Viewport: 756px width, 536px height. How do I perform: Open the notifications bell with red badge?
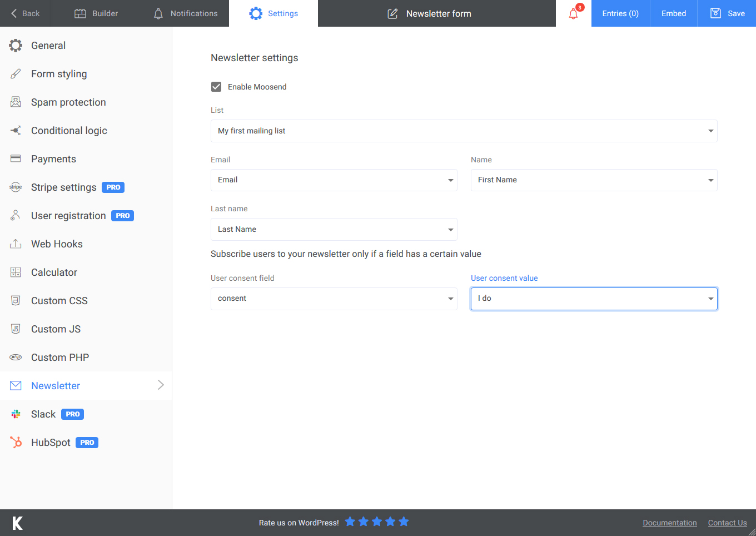point(574,13)
